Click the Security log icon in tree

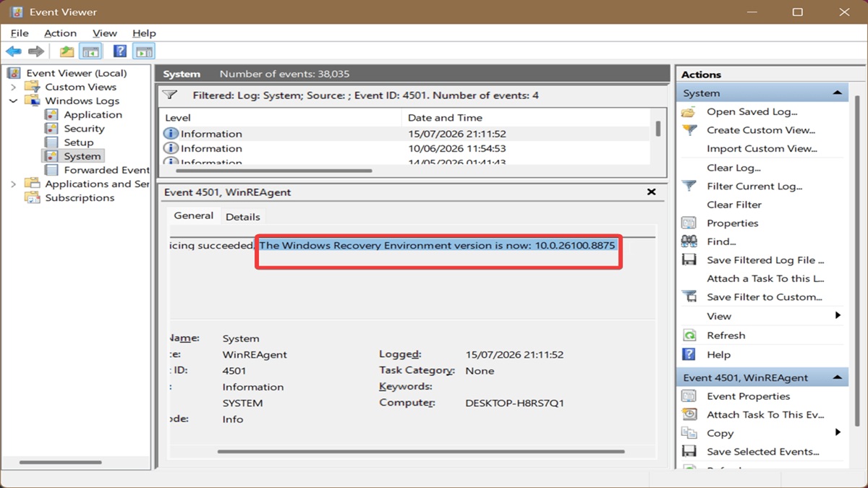click(51, 129)
